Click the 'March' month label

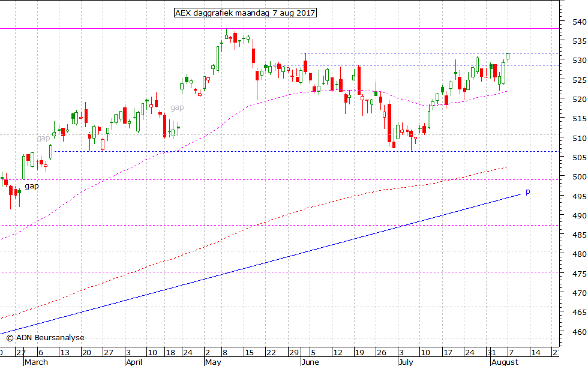click(x=37, y=362)
